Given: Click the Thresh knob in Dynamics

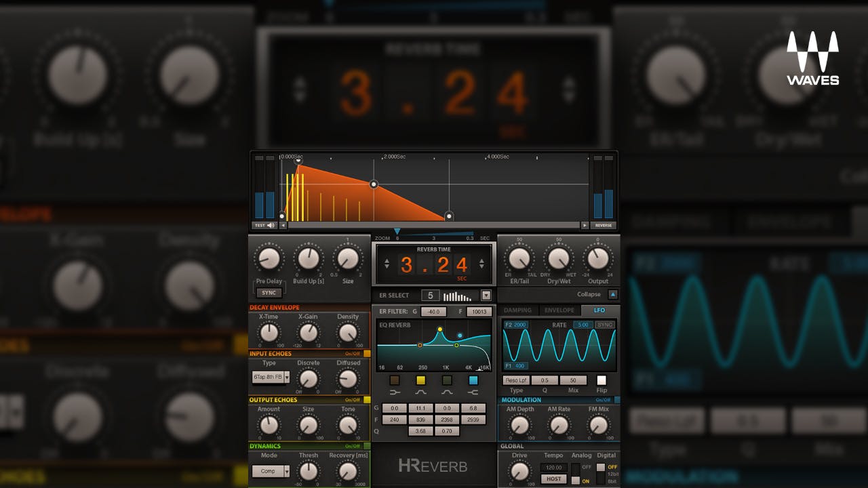Looking at the screenshot, I should [309, 471].
